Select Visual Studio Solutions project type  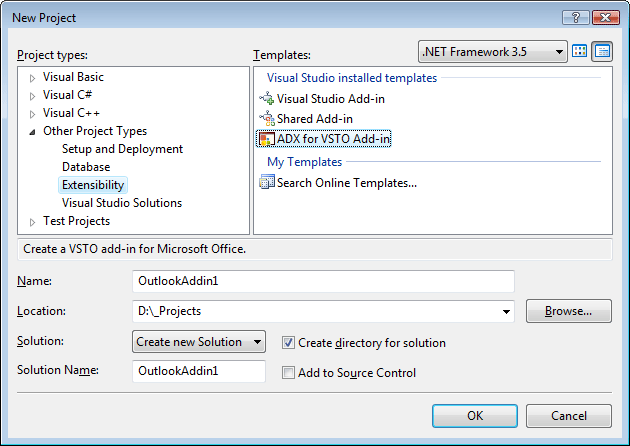[122, 203]
